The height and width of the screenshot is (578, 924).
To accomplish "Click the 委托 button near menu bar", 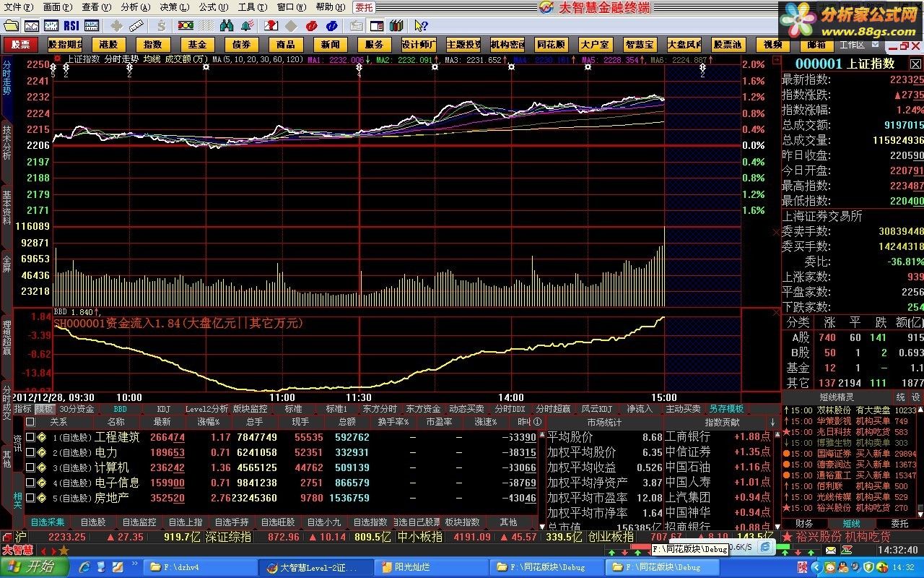I will pos(365,7).
